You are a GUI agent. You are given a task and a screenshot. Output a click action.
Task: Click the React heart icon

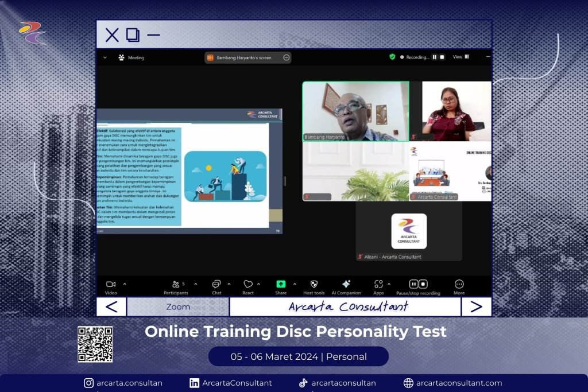coord(248,285)
